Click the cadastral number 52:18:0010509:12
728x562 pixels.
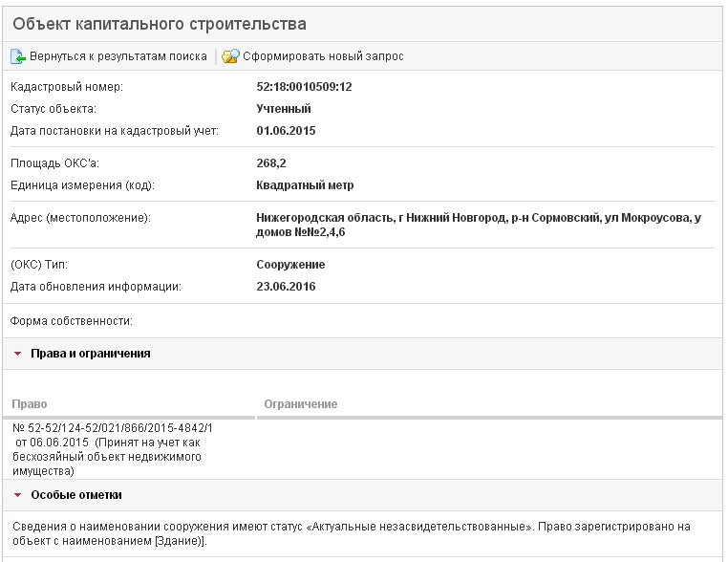coord(305,87)
